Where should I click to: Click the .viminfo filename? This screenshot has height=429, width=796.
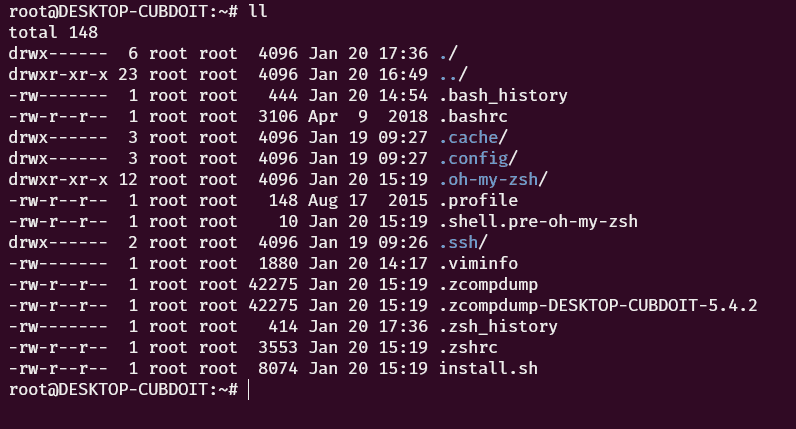(478, 263)
